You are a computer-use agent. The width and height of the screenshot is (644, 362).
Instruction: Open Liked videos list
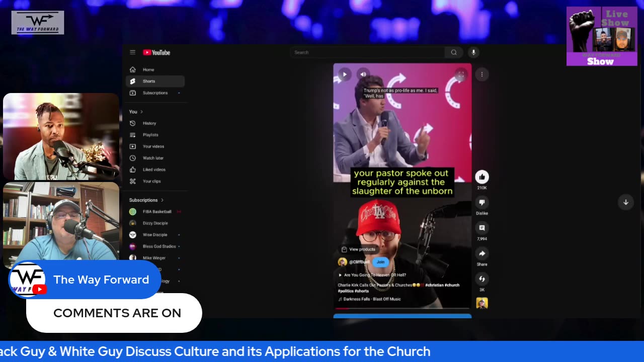pyautogui.click(x=155, y=169)
